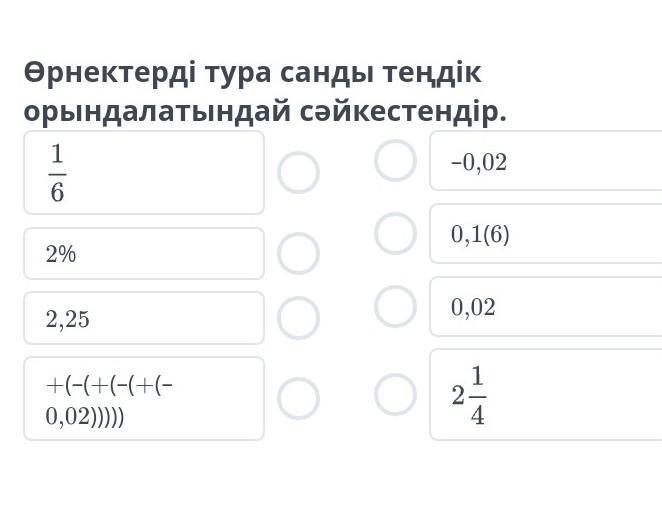This screenshot has height=510, width=662.
Task: Click the 2% expression card
Action: pyautogui.click(x=143, y=254)
